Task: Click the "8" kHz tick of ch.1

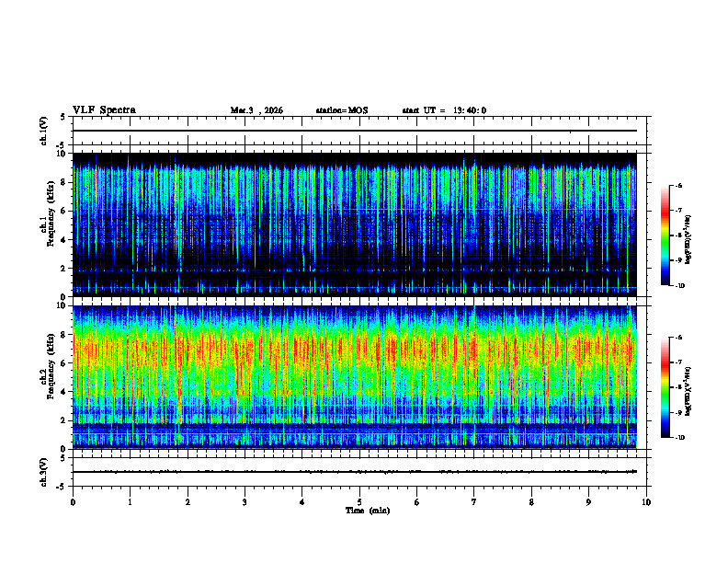Action: click(x=63, y=182)
